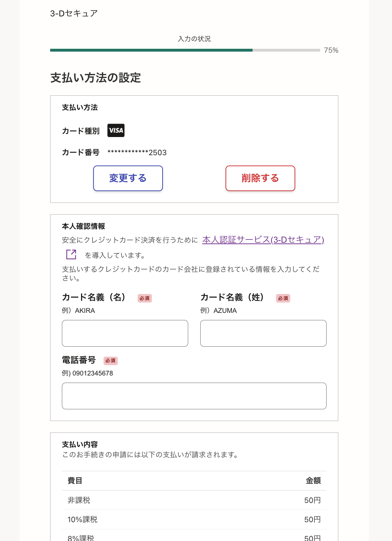
Task: Click the 支払い方法の設定 heading
Action: 96,78
